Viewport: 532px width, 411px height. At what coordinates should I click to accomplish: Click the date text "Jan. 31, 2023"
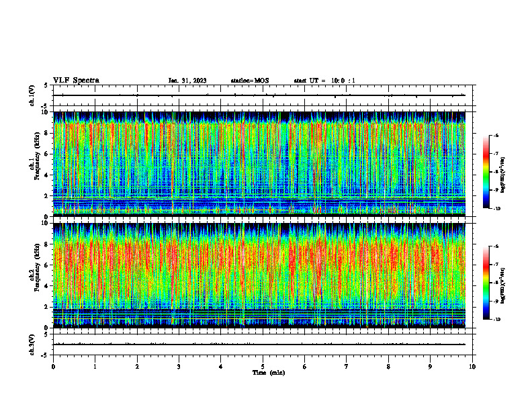(187, 81)
